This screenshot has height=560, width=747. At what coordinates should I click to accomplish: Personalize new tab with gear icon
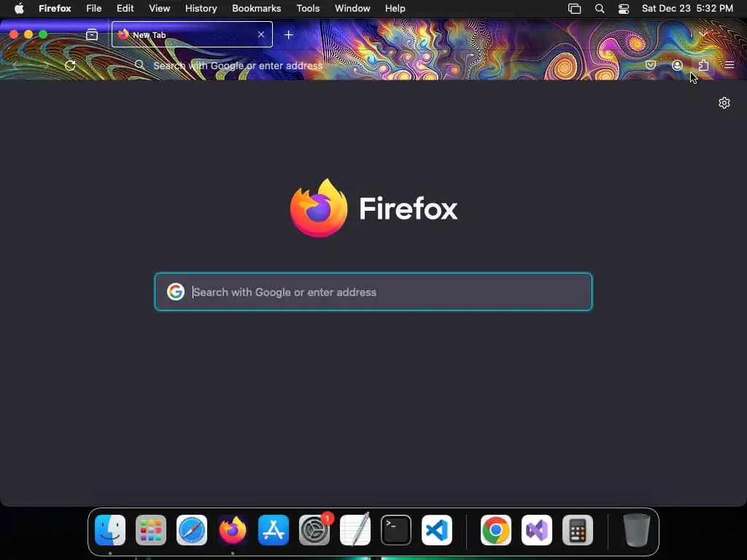click(724, 103)
